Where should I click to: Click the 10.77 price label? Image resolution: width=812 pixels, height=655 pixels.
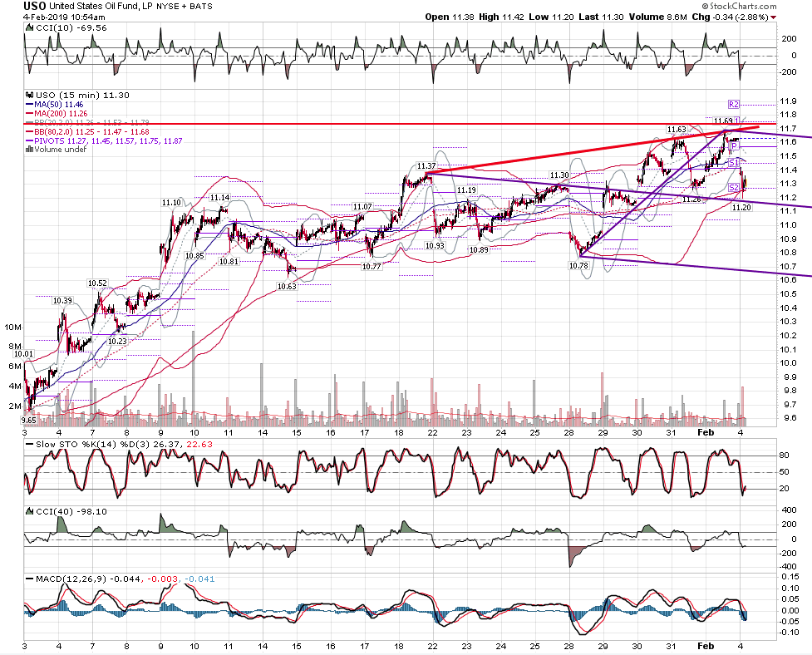[x=372, y=266]
